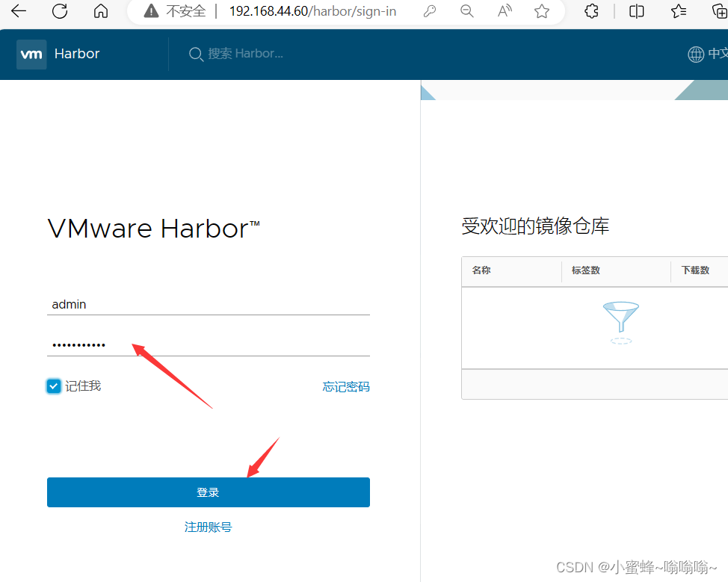Screen dimensions: 728x582
Task: Click the Harbor title text in header
Action: tap(77, 54)
